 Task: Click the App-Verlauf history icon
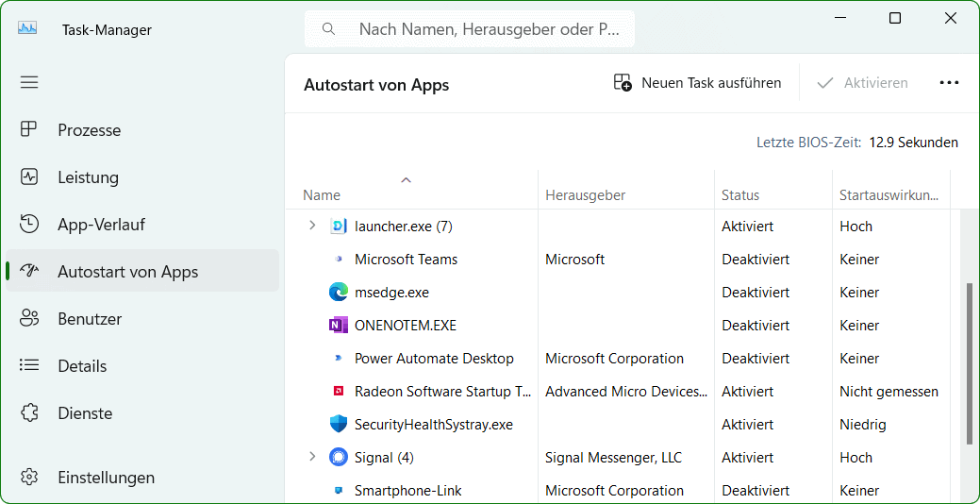pyautogui.click(x=29, y=225)
